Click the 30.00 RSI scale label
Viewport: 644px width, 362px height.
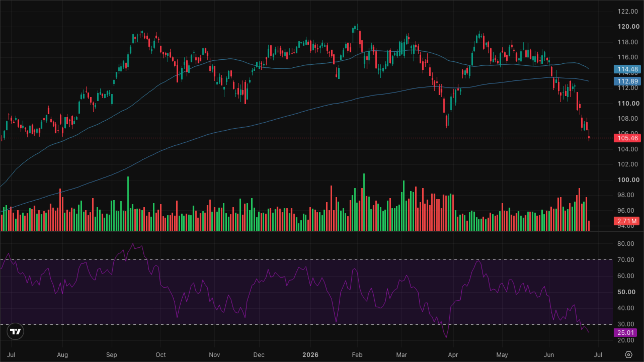point(626,324)
